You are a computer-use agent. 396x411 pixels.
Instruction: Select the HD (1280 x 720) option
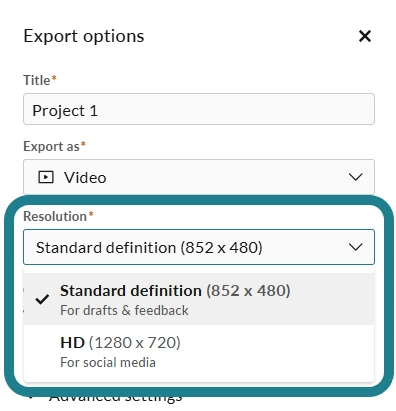(199, 351)
